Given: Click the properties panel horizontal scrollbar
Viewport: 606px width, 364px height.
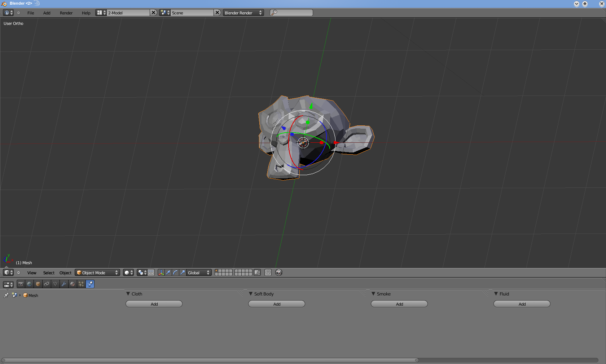Looking at the screenshot, I should (x=210, y=360).
